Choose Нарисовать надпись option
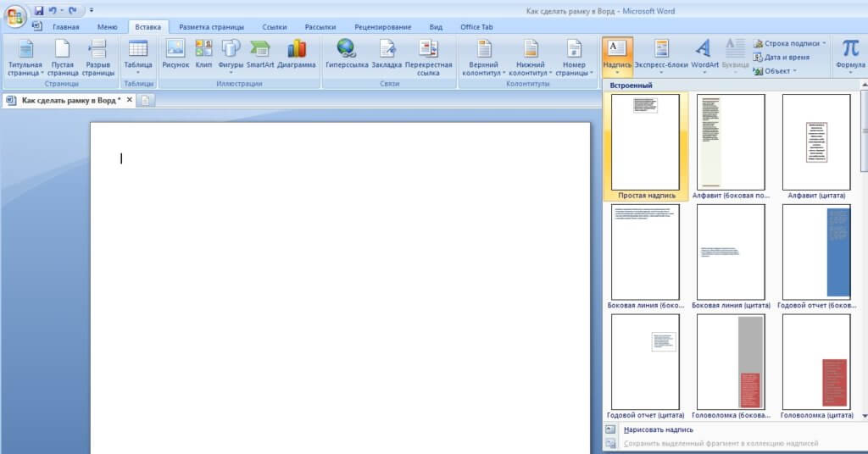This screenshot has width=868, height=454. (x=658, y=429)
